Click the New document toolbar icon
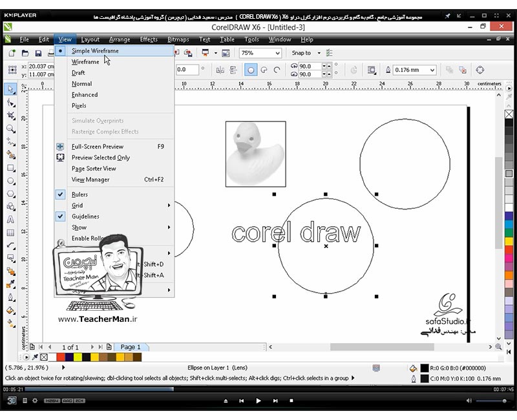Viewport: 517px width, 420px height. pos(12,53)
